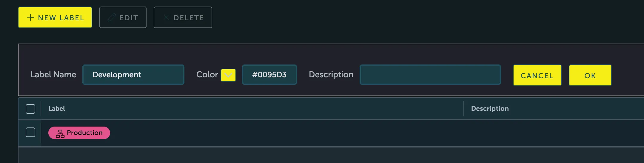Click the Label column header

[57, 109]
